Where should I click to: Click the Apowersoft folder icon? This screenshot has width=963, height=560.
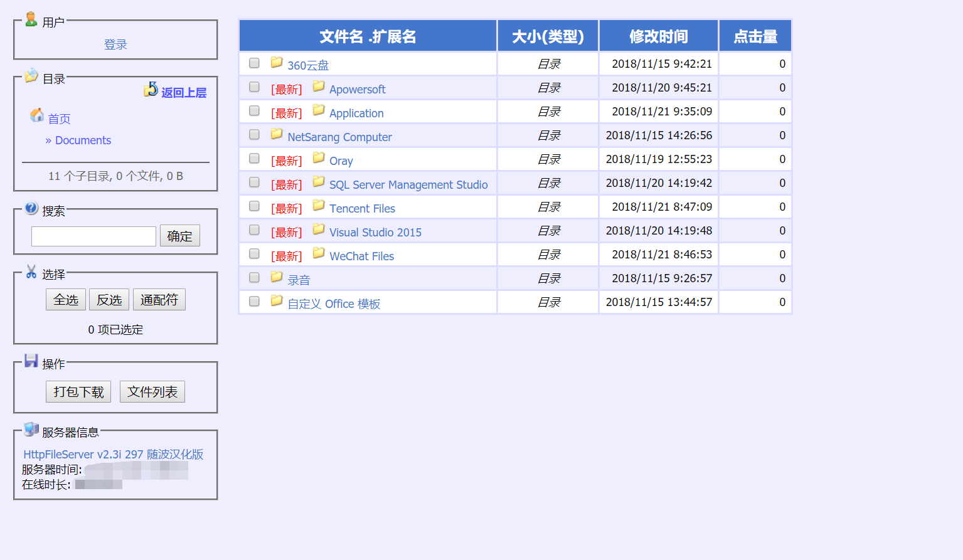pyautogui.click(x=319, y=86)
